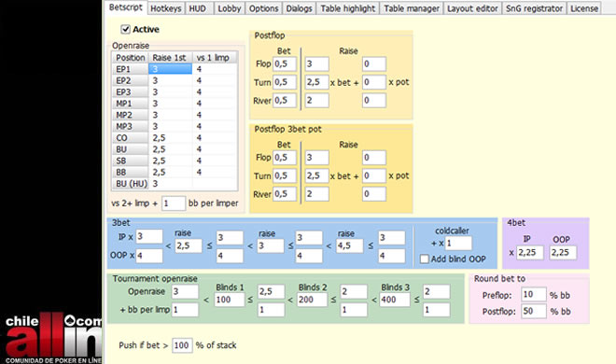
Task: Edit the 4bet OOP field
Action: tap(563, 253)
